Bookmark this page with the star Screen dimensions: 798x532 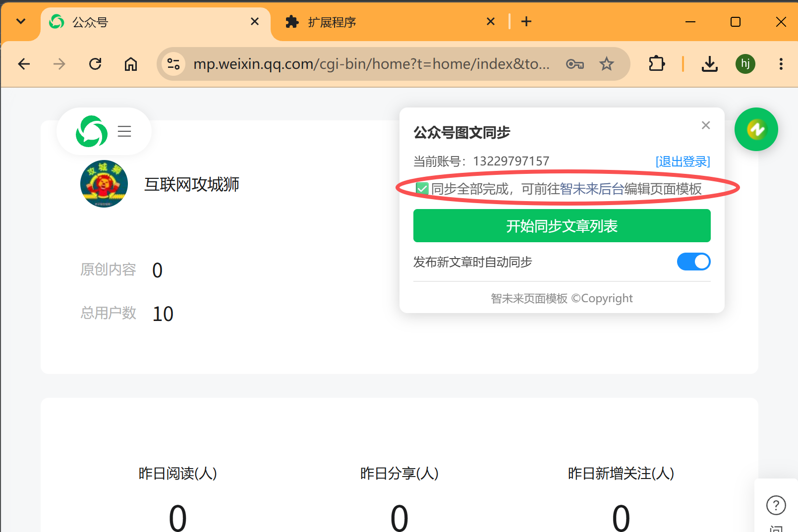click(x=607, y=64)
